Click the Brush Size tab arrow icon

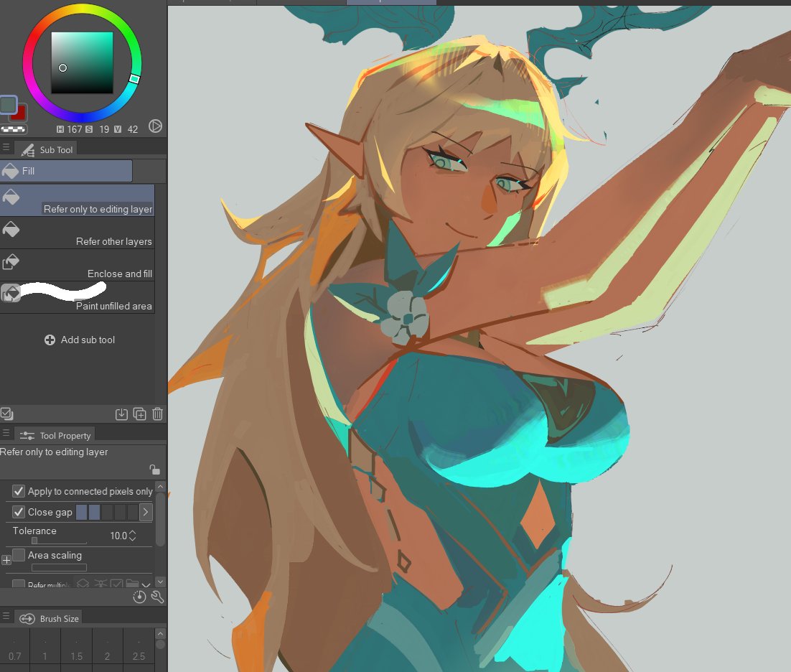(27, 619)
